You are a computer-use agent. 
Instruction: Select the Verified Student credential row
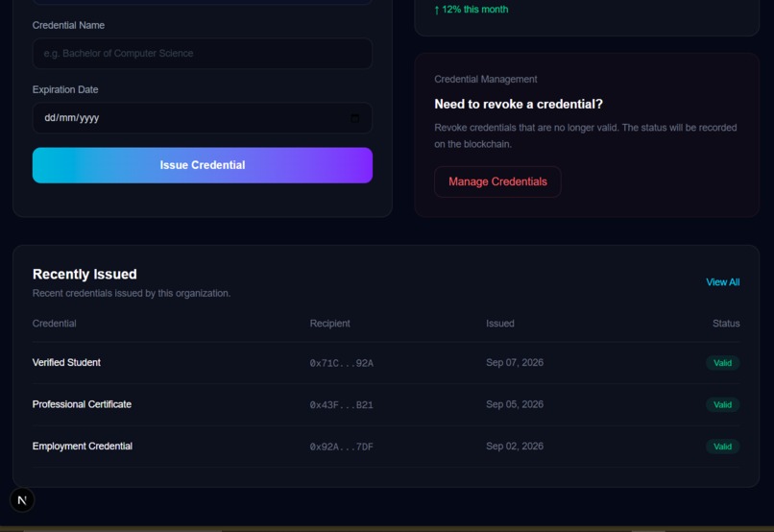pos(386,363)
